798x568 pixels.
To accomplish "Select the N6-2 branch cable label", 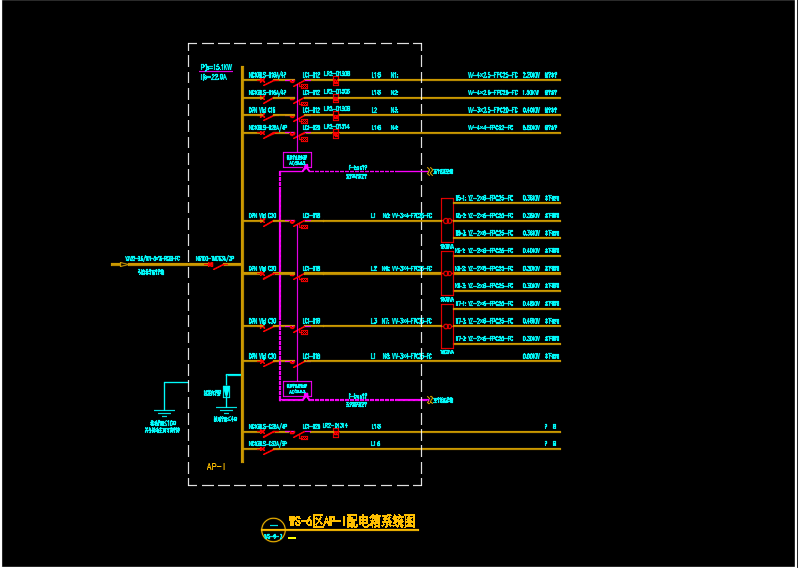I will (484, 268).
